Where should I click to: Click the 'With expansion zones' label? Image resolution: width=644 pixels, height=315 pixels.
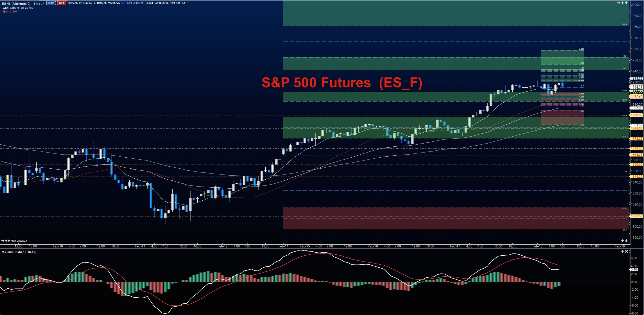click(x=18, y=8)
